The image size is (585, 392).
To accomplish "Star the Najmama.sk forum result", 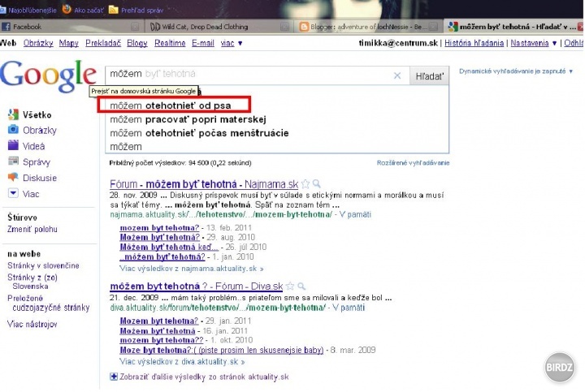I will point(305,183).
